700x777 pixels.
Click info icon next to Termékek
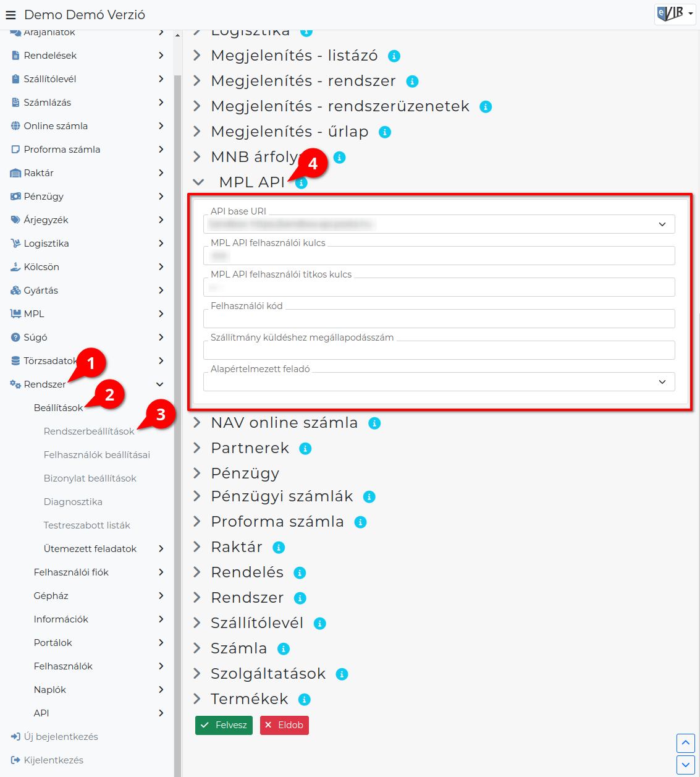point(304,700)
